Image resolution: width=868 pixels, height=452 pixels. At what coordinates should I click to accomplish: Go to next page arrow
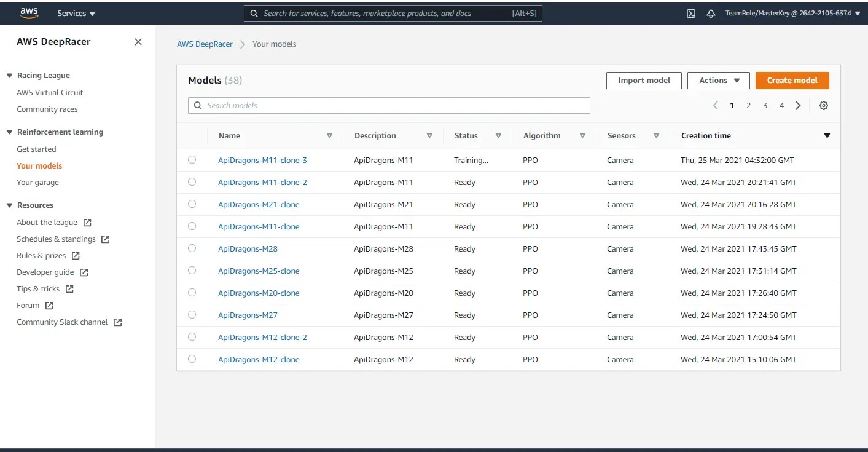(798, 106)
